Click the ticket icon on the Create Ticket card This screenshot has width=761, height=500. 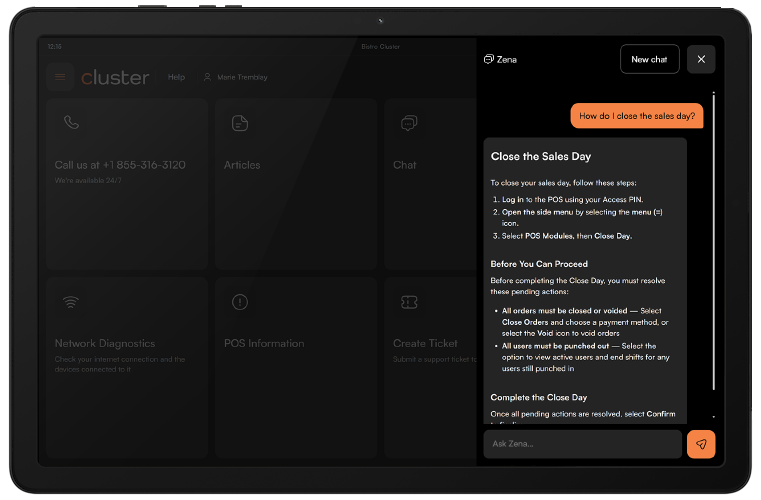click(x=409, y=302)
